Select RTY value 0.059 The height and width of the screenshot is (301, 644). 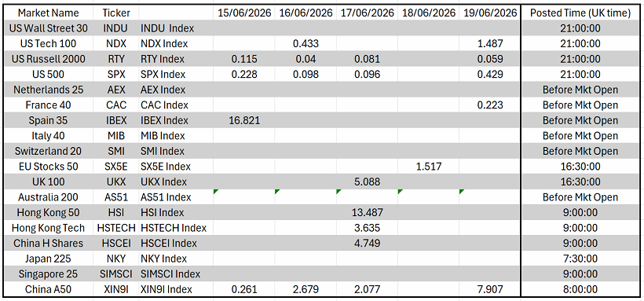click(x=490, y=59)
